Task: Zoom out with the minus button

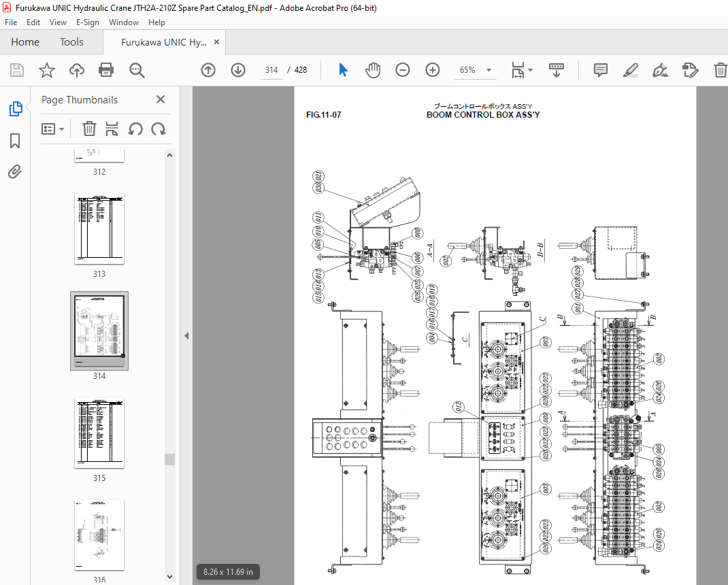Action: [x=403, y=70]
